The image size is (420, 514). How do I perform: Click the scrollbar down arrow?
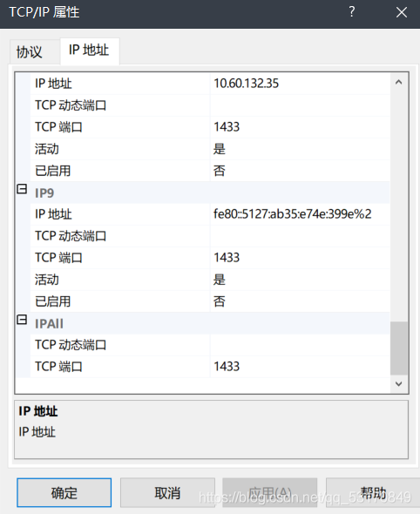tap(399, 383)
